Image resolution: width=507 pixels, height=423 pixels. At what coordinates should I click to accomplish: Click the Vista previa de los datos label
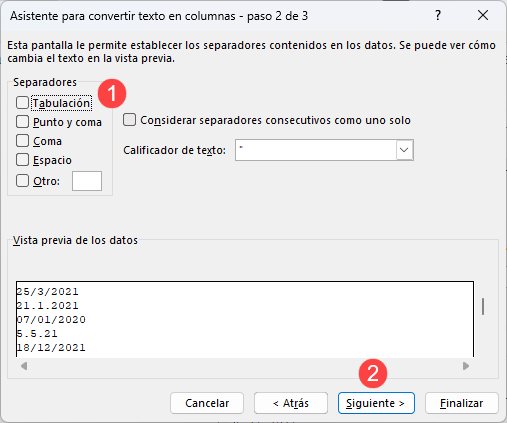(x=75, y=240)
